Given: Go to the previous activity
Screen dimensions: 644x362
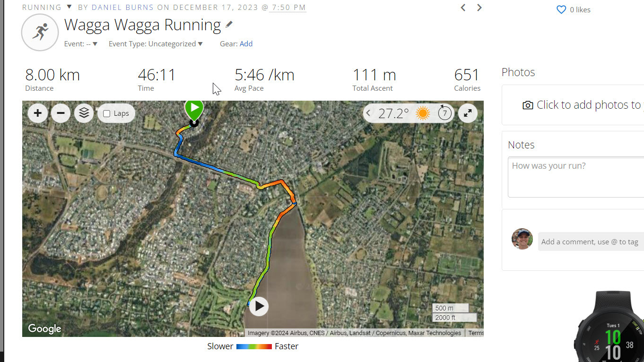Looking at the screenshot, I should 463,8.
